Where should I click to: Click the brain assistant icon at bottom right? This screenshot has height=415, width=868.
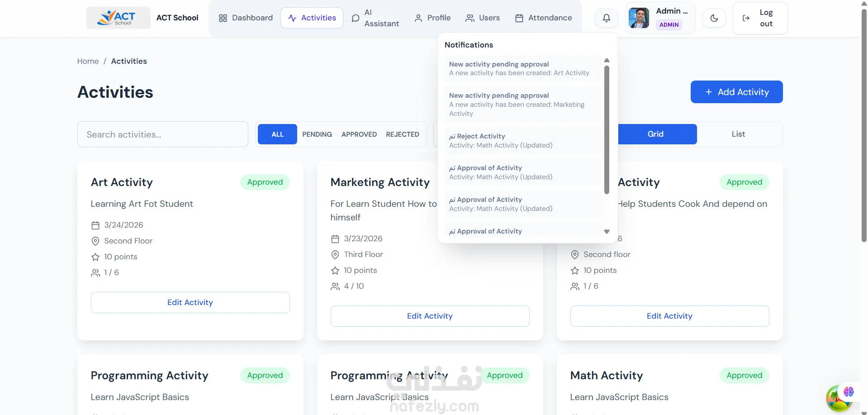(x=849, y=391)
